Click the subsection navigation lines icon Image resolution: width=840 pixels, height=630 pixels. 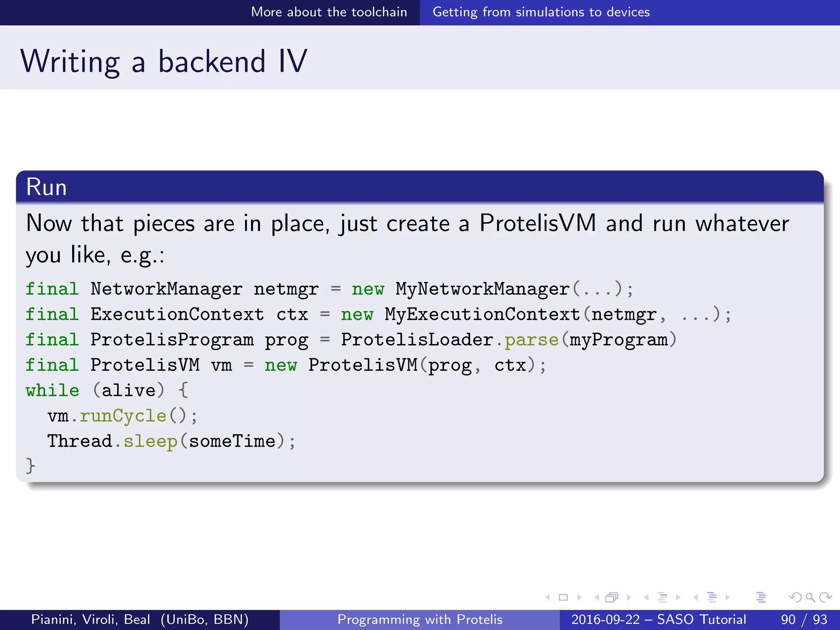coord(662,598)
